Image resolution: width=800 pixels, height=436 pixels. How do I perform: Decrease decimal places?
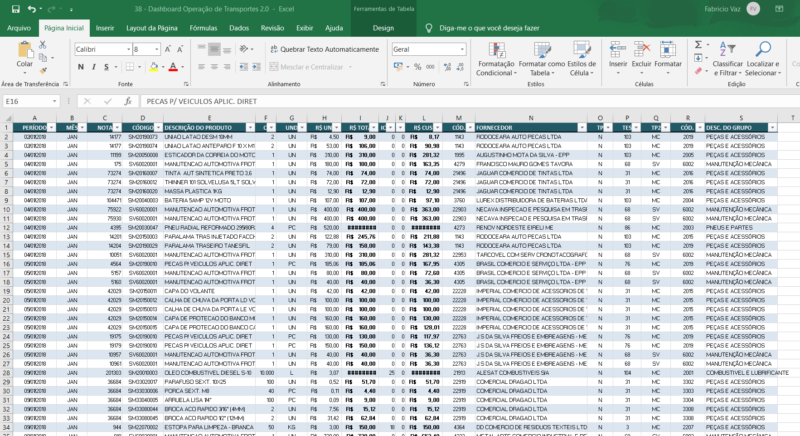(460, 67)
